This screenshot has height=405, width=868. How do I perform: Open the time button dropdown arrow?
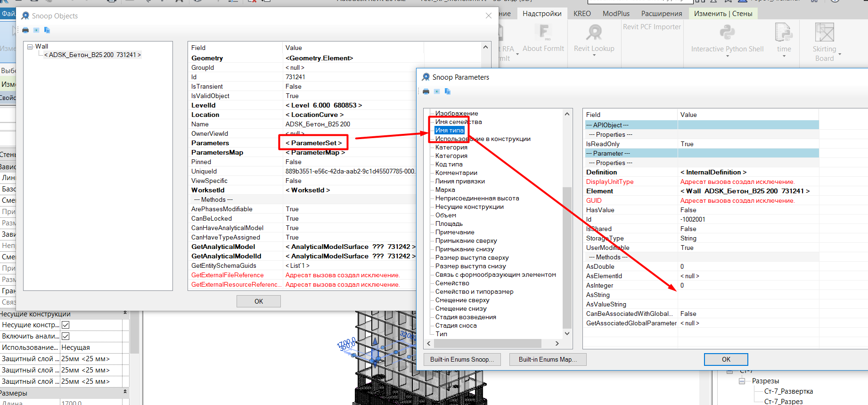[x=784, y=56]
